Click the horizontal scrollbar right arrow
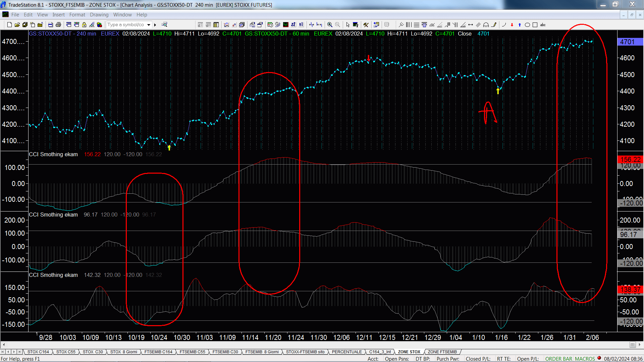 pyautogui.click(x=640, y=345)
